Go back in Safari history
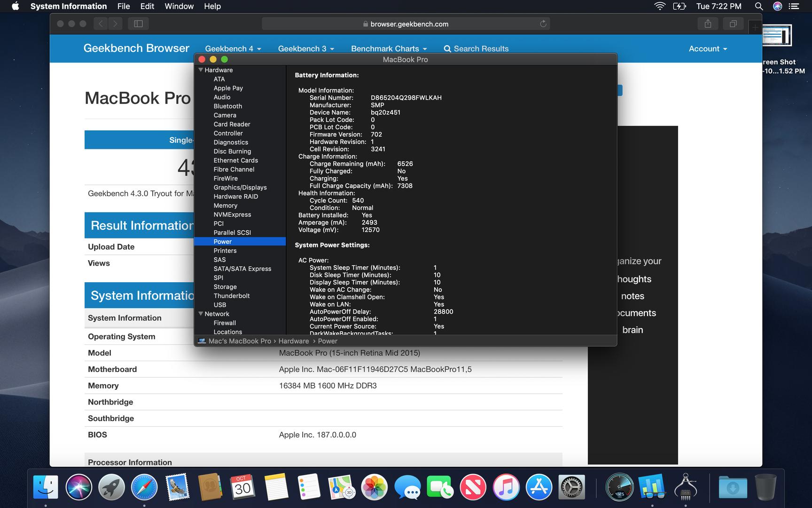This screenshot has width=812, height=508. click(x=100, y=24)
